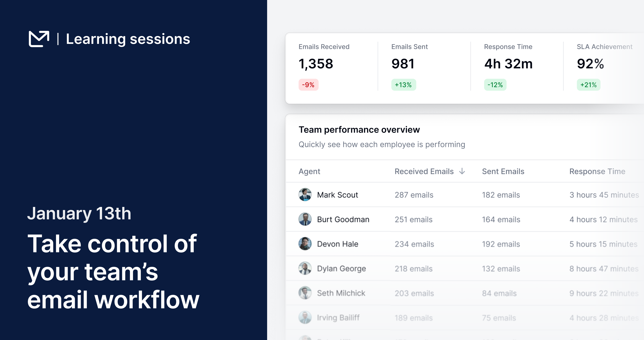
Task: Sort by the Received Emails column header
Action: (424, 171)
